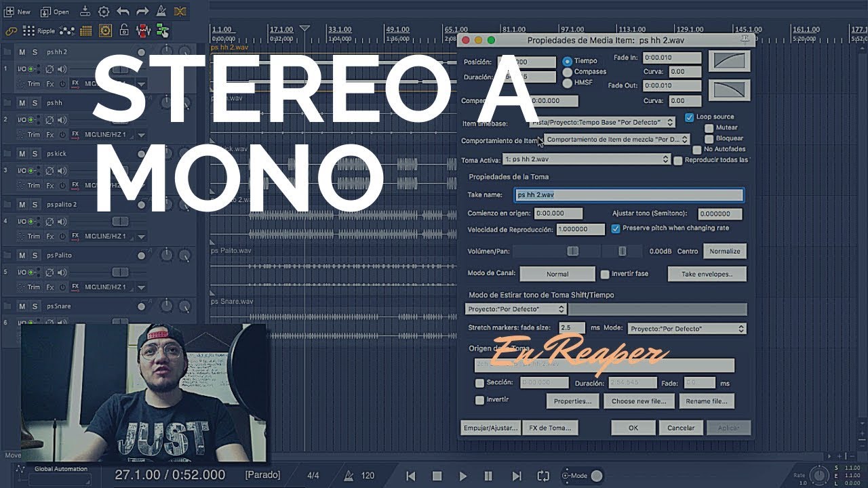Toggle the transport loop repeat button

(542, 476)
